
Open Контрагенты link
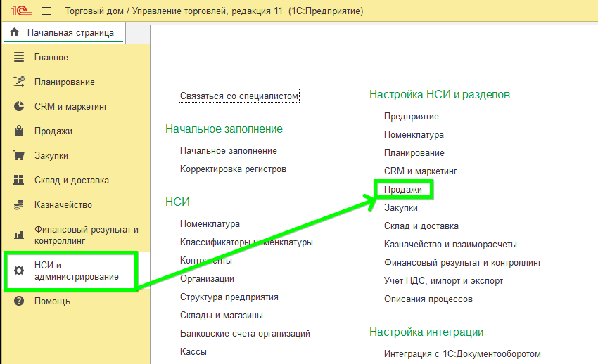(206, 261)
